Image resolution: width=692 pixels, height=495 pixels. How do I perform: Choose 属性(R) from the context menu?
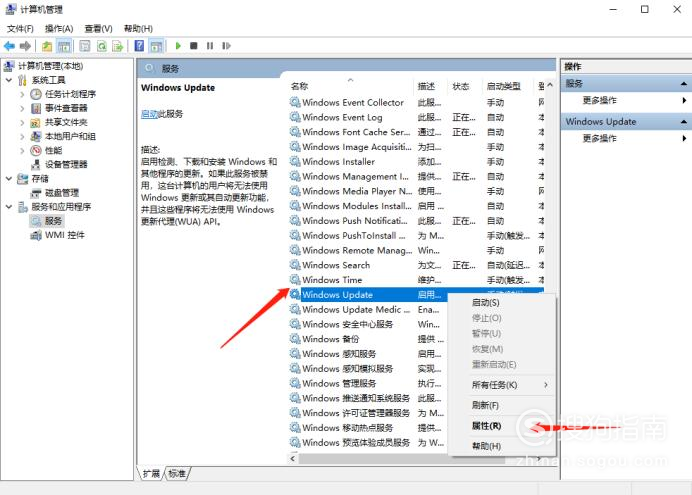tap(502, 426)
